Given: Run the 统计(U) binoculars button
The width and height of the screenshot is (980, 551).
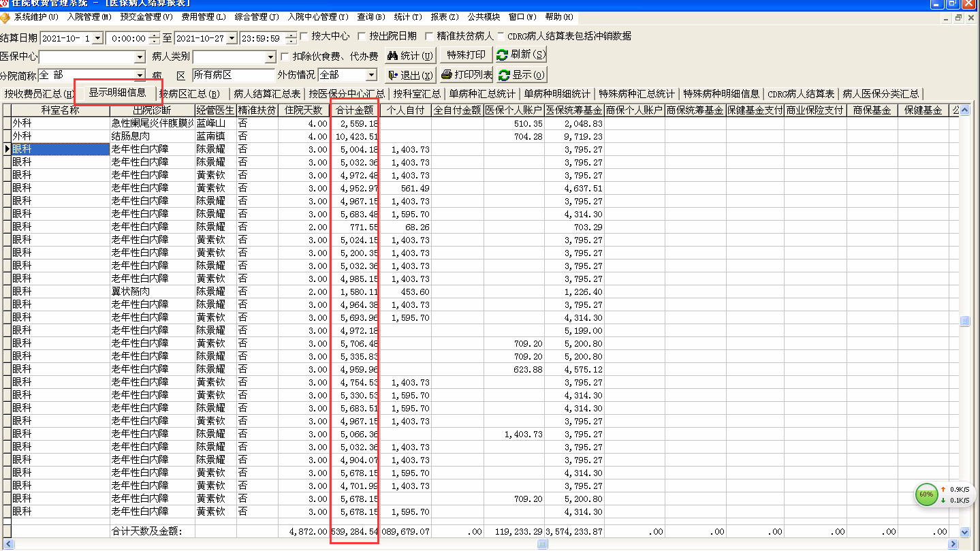Looking at the screenshot, I should [x=410, y=55].
